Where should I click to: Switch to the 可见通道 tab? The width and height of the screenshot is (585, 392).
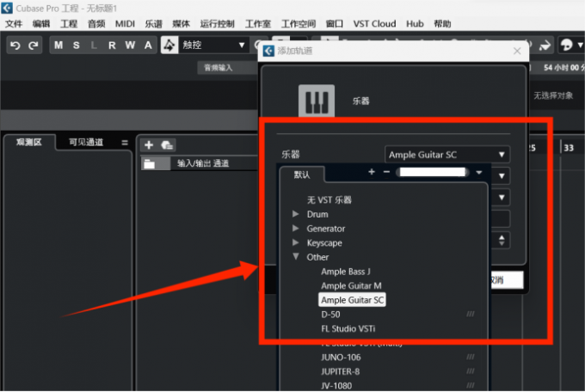click(x=86, y=142)
